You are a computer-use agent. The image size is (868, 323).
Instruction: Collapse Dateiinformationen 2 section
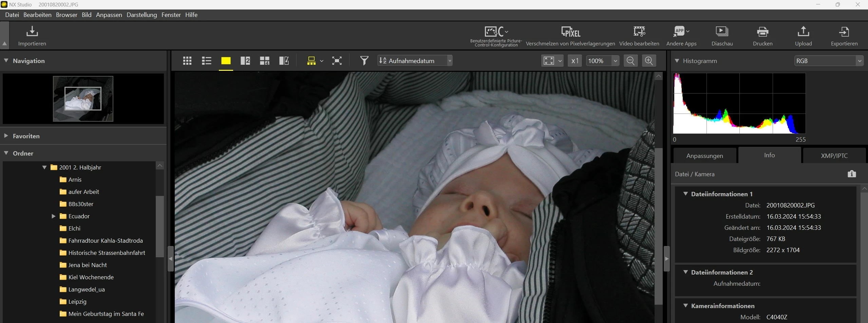coord(685,272)
